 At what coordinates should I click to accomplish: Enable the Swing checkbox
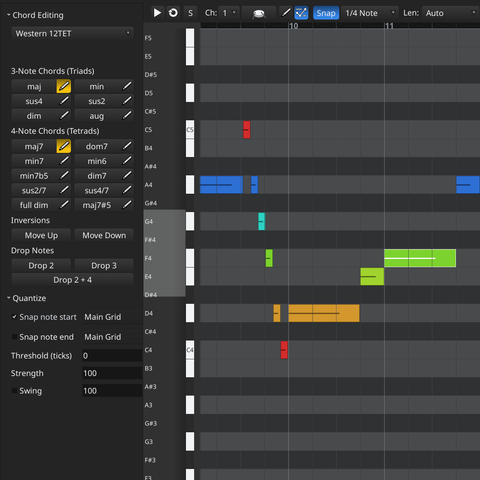[x=14, y=391]
